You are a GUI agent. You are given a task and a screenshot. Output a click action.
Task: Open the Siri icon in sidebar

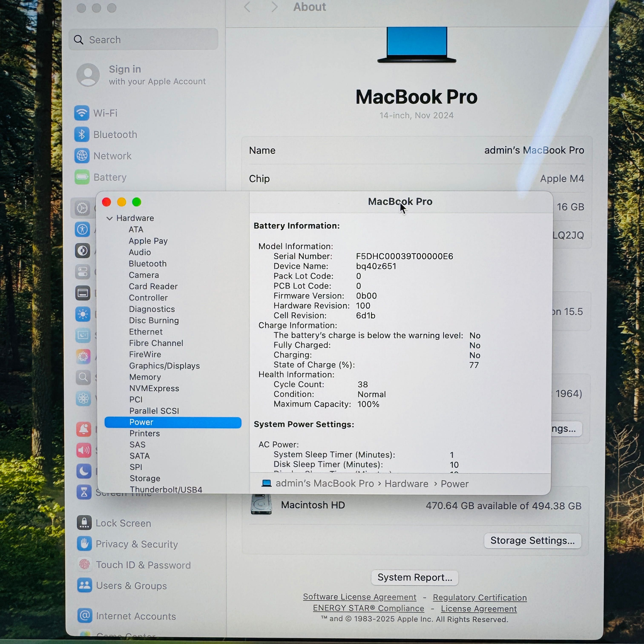coord(83,356)
